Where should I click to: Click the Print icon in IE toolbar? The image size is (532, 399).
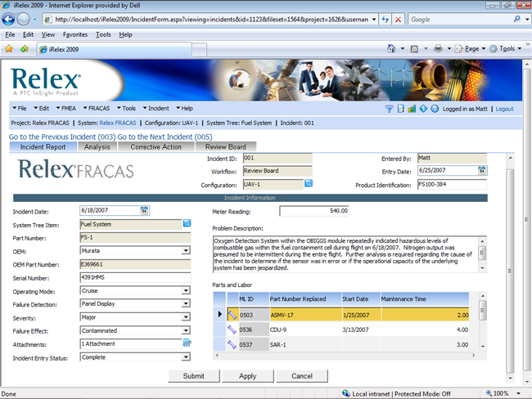[x=438, y=49]
